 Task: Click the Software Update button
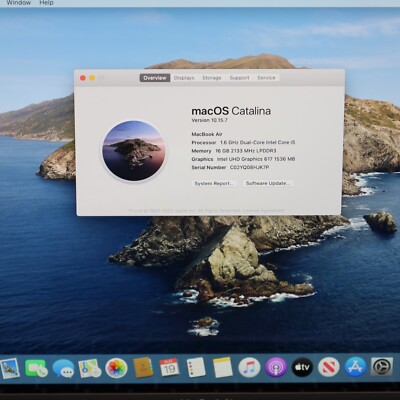pos(268,183)
